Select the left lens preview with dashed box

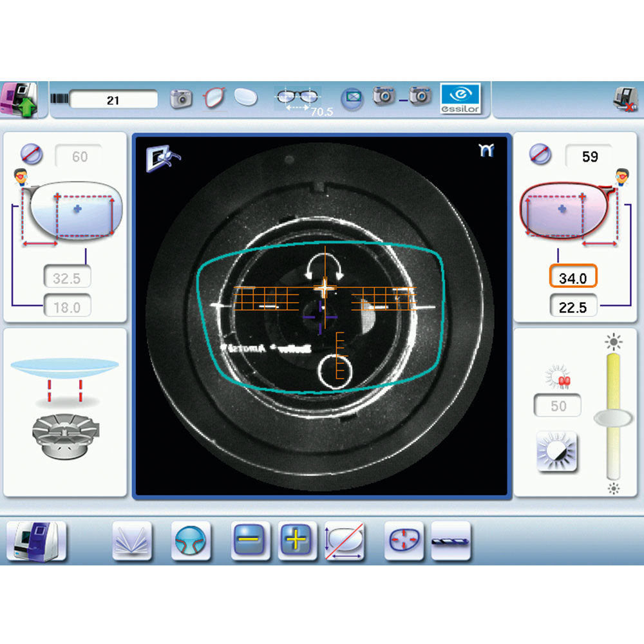click(70, 211)
